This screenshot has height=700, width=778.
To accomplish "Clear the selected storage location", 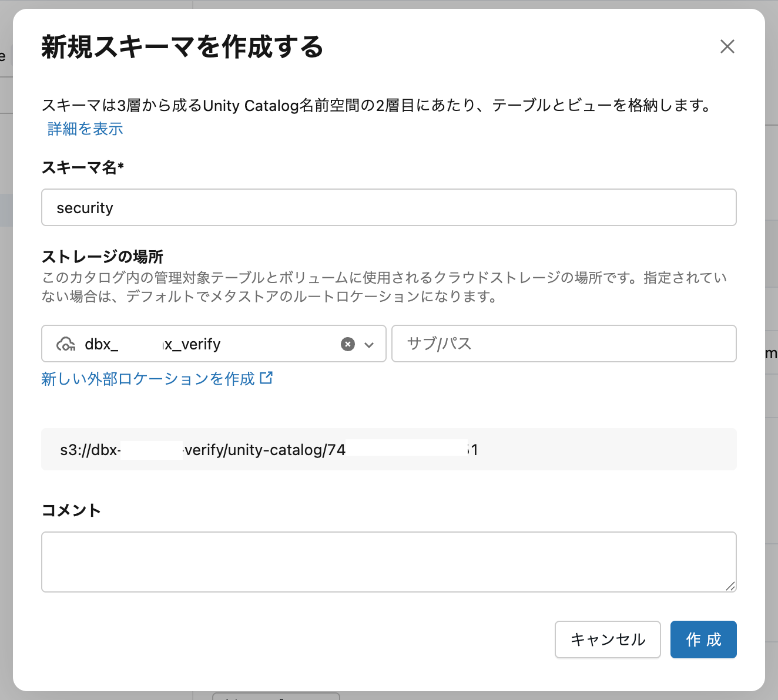I will click(348, 344).
